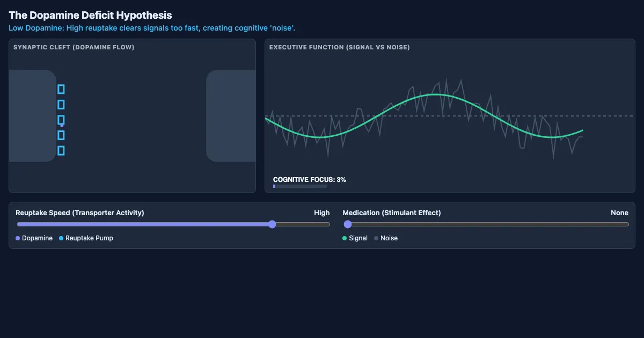Click the "Medication (Stimulant Effect)" label
This screenshot has height=338, width=644.
point(392,213)
